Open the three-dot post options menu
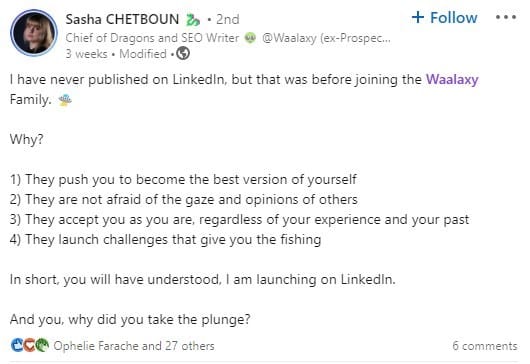This screenshot has width=530, height=364. click(x=506, y=17)
